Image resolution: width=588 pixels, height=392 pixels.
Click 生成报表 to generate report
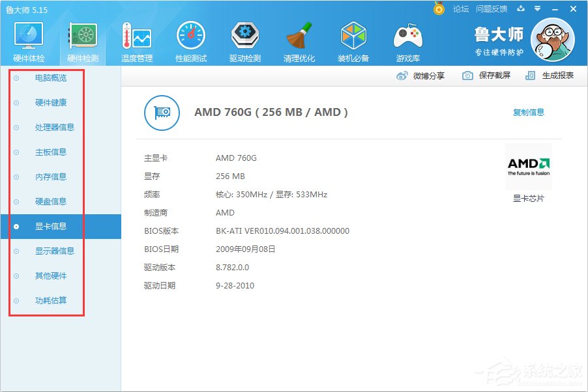click(550, 76)
